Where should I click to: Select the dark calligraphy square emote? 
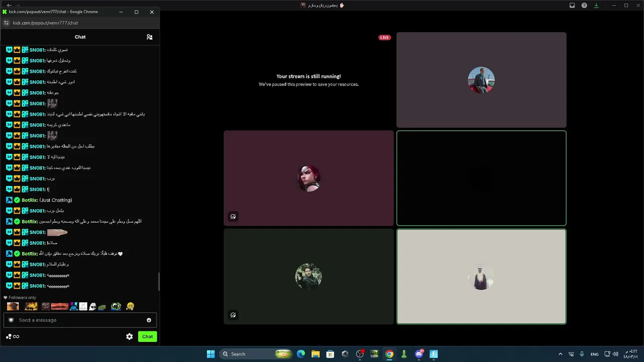45,306
